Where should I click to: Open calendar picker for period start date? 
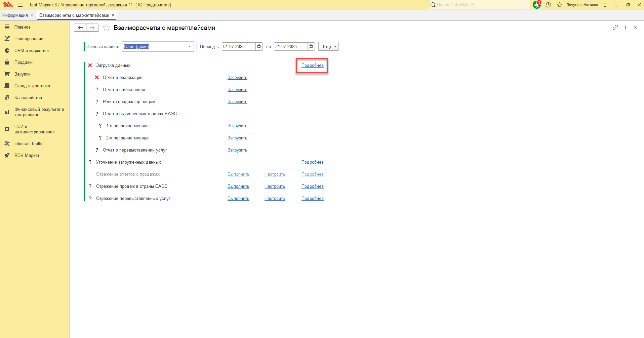[259, 46]
